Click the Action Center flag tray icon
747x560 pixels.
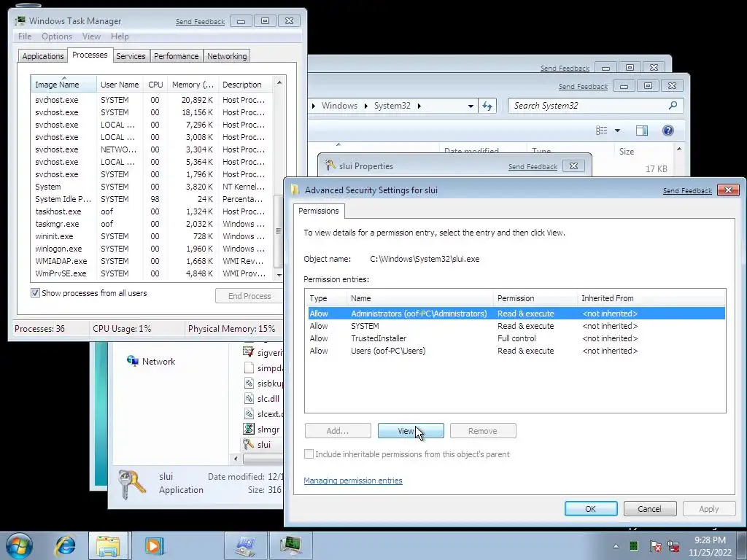tap(655, 546)
